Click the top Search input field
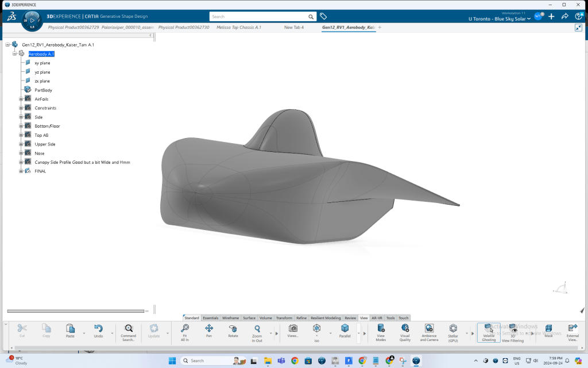 tap(258, 17)
